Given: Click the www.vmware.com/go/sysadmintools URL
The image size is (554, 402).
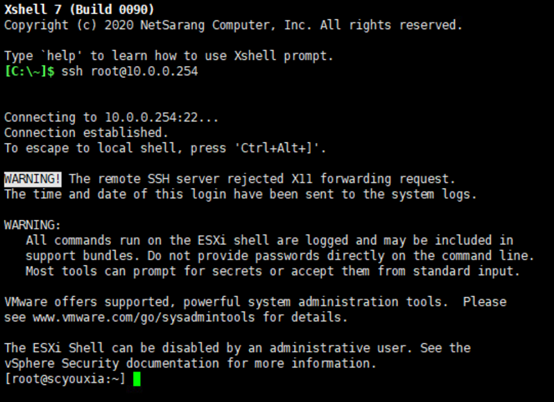Looking at the screenshot, I should click(x=144, y=317).
